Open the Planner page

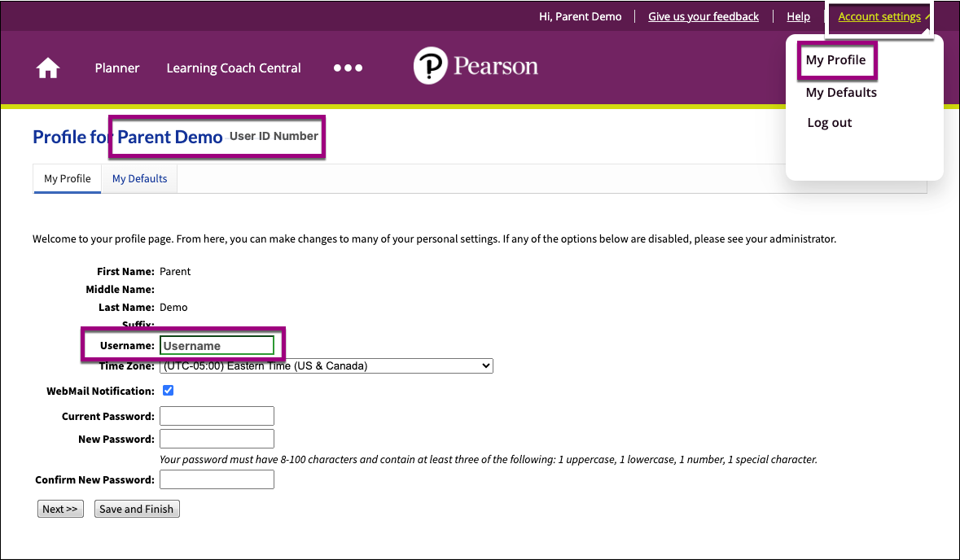tap(116, 68)
